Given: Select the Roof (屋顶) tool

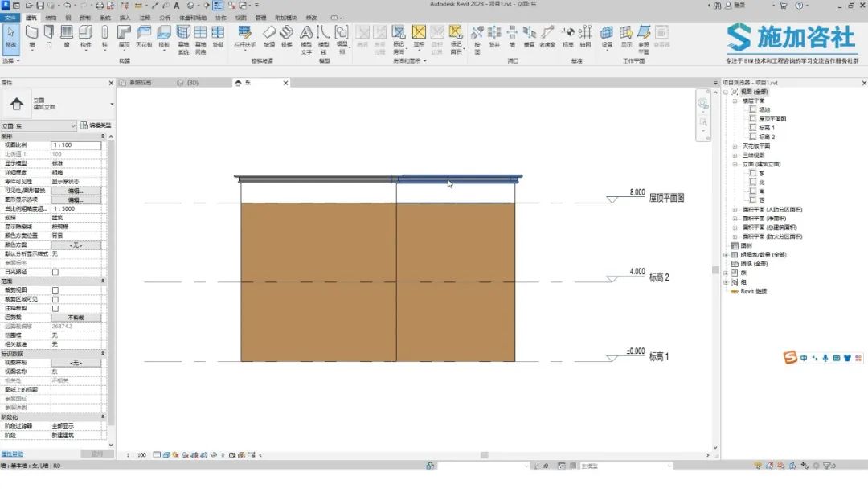Looking at the screenshot, I should [x=124, y=36].
